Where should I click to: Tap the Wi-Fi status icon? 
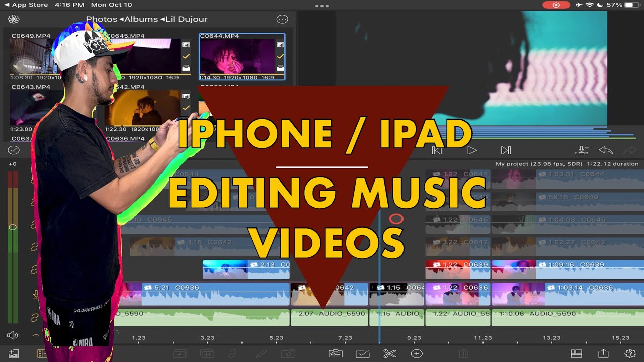point(590,5)
